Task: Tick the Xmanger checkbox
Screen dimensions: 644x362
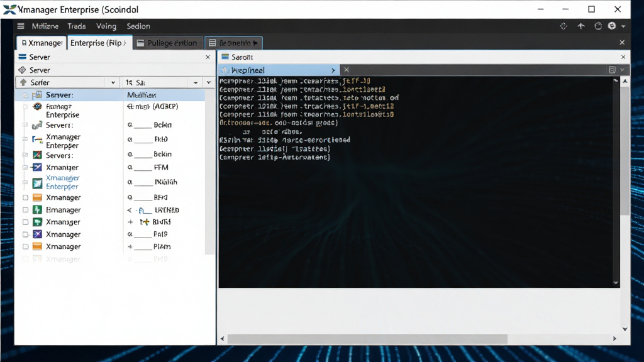Action: click(x=25, y=222)
